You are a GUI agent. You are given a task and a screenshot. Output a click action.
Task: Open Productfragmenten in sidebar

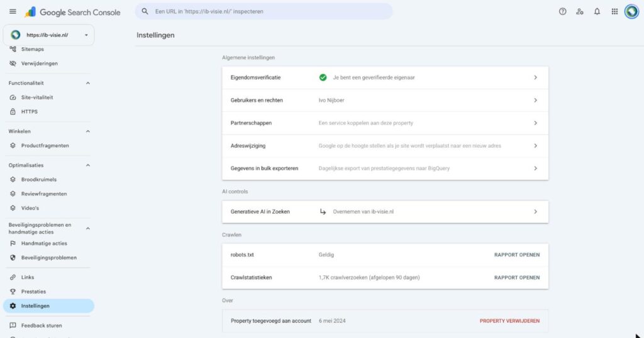(x=45, y=146)
